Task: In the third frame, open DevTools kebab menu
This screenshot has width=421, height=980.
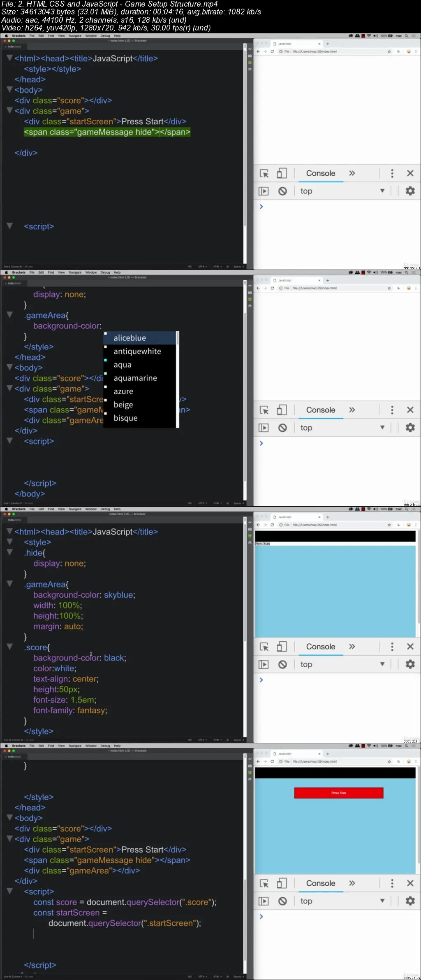Action: pos(392,647)
